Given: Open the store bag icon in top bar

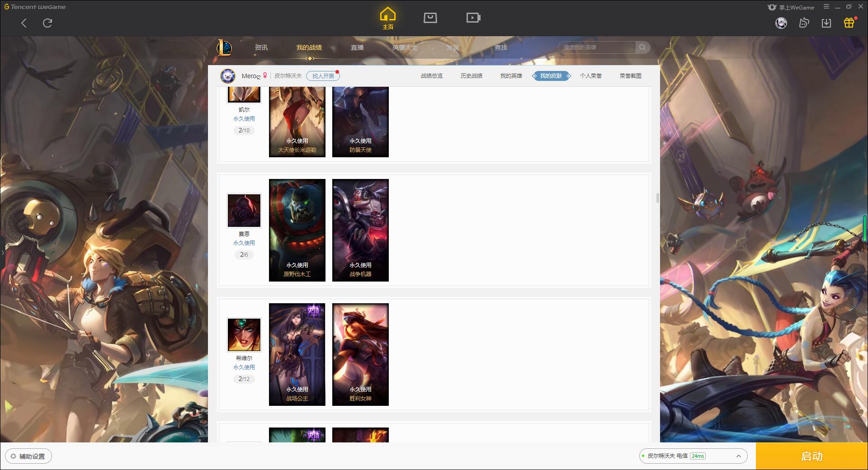Looking at the screenshot, I should pos(430,18).
